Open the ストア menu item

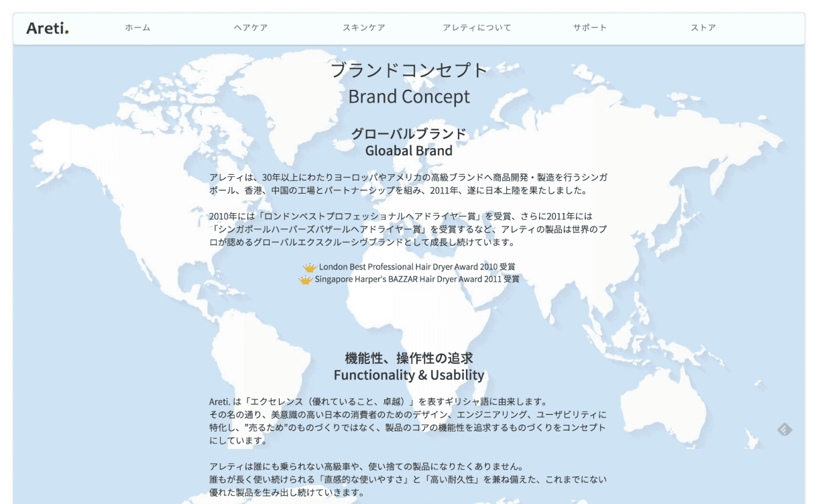click(703, 27)
